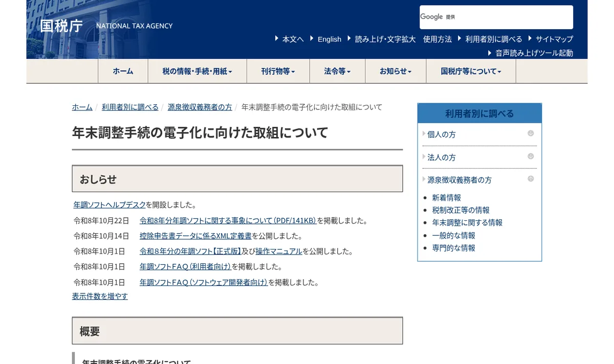Click the 概要 section heading
This screenshot has width=614, height=364.
tap(237, 331)
